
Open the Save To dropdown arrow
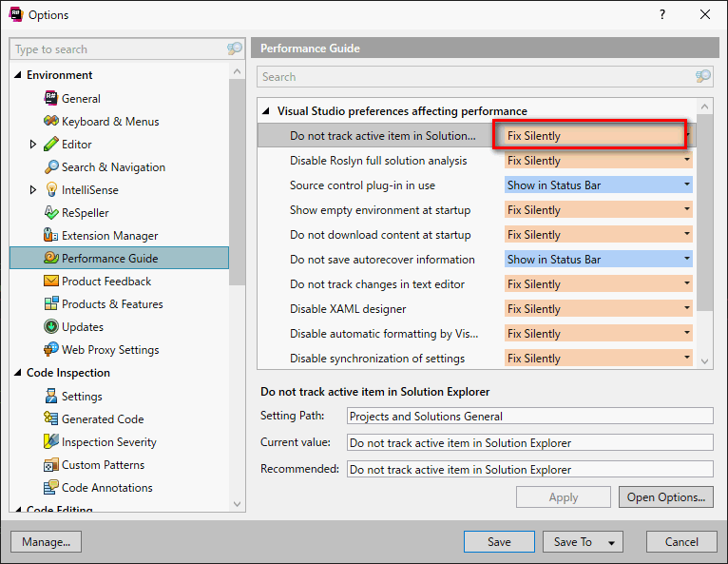611,543
